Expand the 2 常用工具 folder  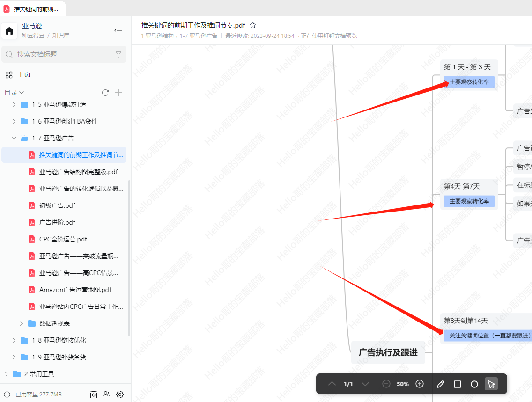tap(6, 374)
